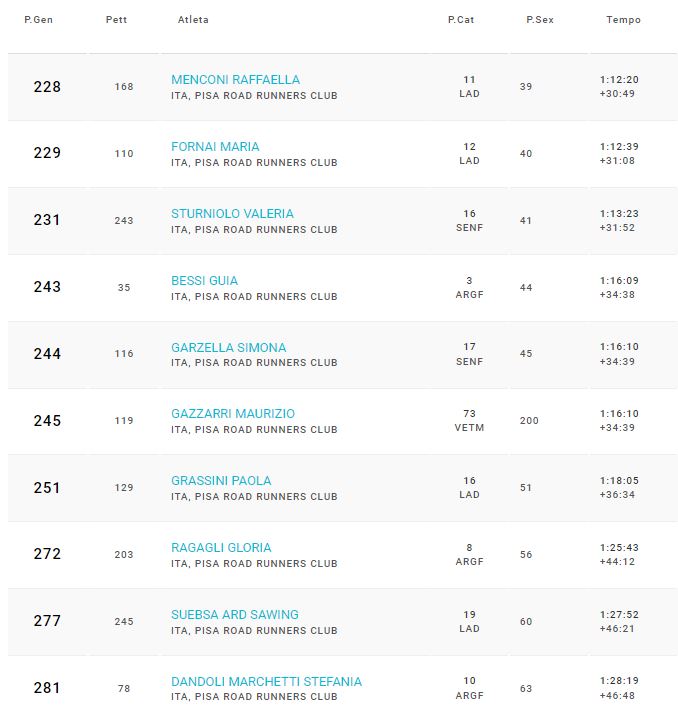Viewport: 678px width, 721px height.
Task: Select STURNIOLO VALERIA name link
Action: [232, 214]
